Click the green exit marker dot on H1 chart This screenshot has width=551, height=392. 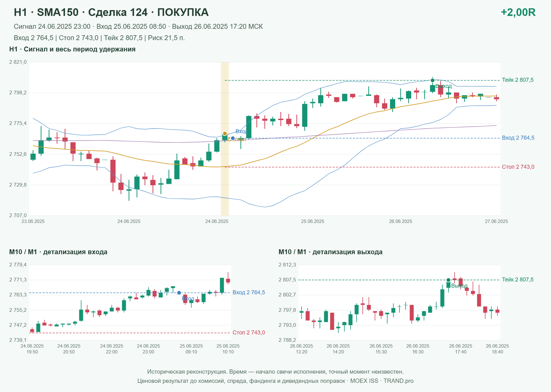[x=433, y=80]
